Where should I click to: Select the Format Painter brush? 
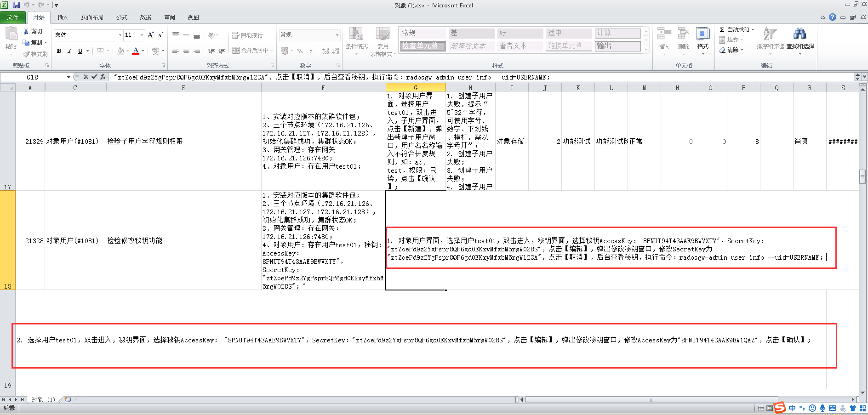pyautogui.click(x=26, y=54)
